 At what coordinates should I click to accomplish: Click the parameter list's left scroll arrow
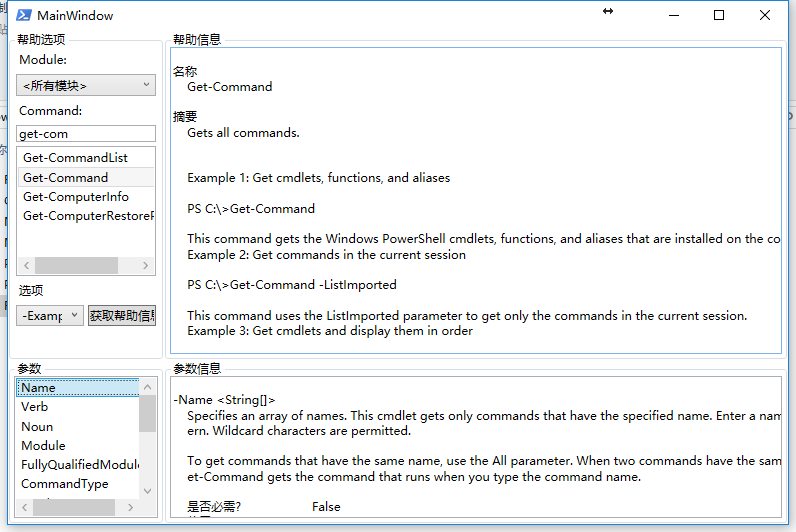pyautogui.click(x=24, y=507)
